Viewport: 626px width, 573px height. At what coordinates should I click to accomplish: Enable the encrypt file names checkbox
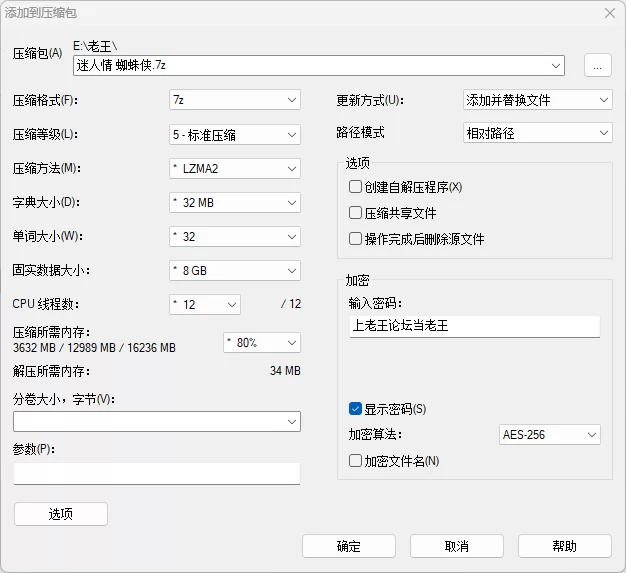[x=355, y=461]
